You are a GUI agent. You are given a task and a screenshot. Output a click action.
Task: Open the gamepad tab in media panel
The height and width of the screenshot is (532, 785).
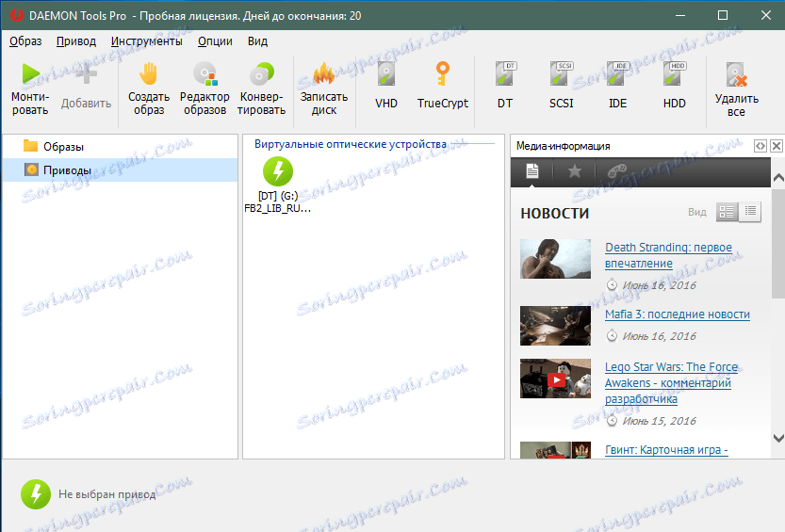[616, 171]
